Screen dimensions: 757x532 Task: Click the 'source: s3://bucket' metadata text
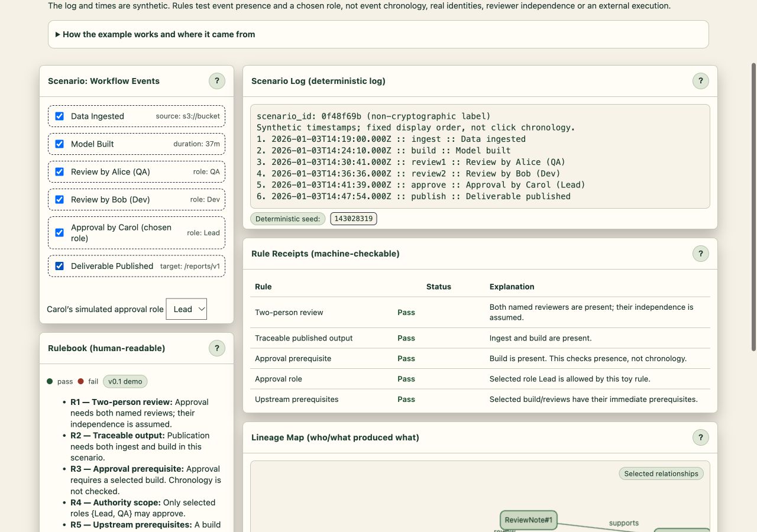[188, 116]
